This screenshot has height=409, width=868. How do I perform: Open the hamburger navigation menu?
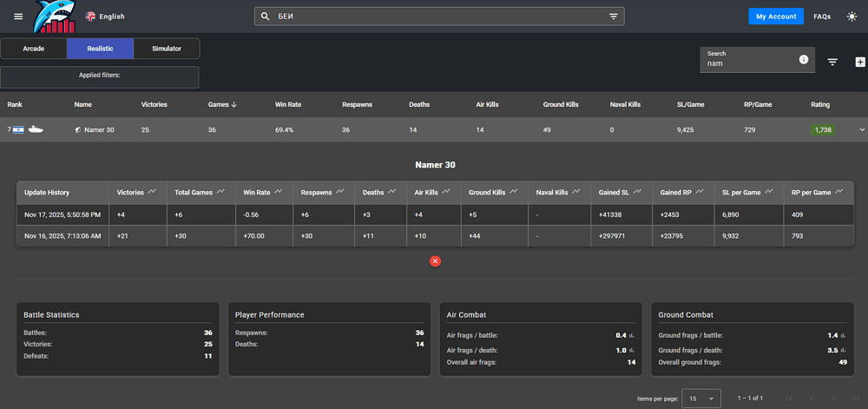coord(18,16)
